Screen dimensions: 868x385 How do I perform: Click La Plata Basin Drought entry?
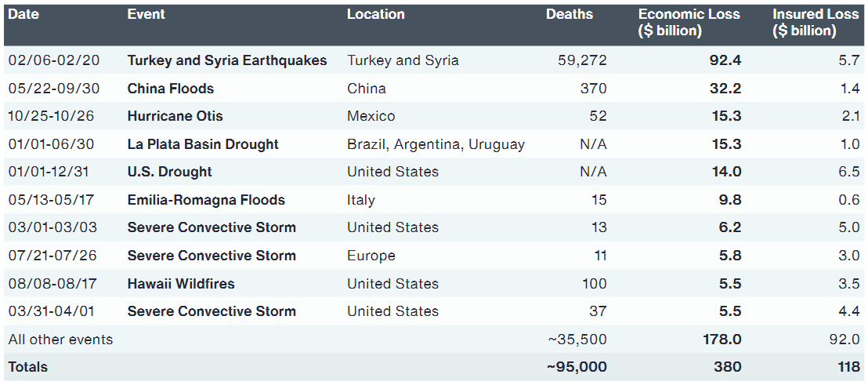[203, 144]
